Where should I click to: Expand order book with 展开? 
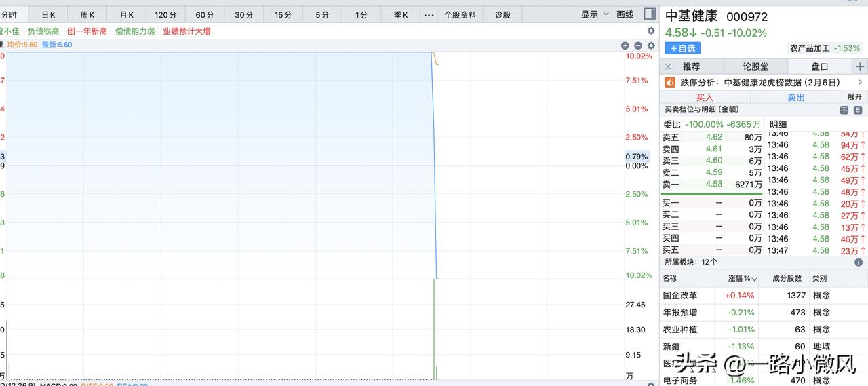click(854, 97)
